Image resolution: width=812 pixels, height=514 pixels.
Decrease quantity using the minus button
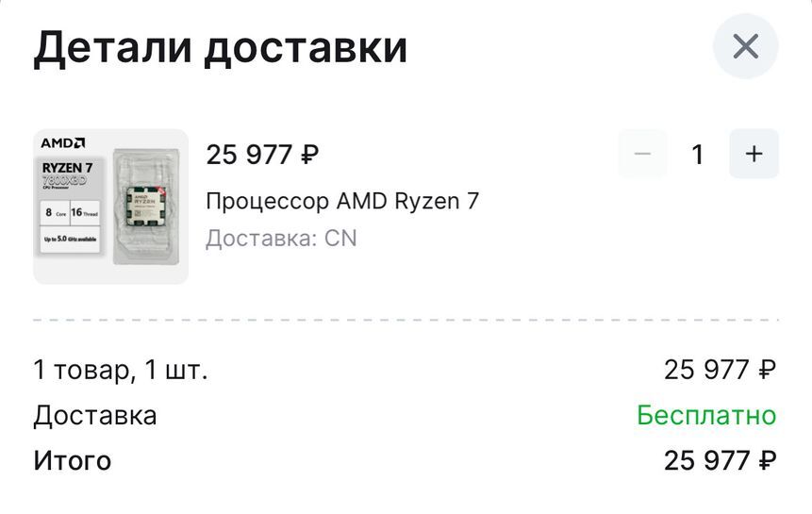pos(642,154)
